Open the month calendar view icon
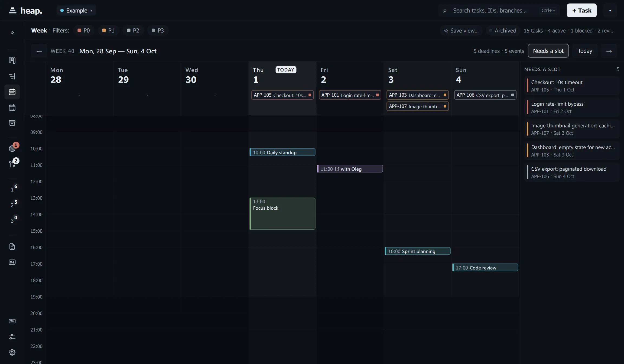624x364 pixels. point(12,108)
